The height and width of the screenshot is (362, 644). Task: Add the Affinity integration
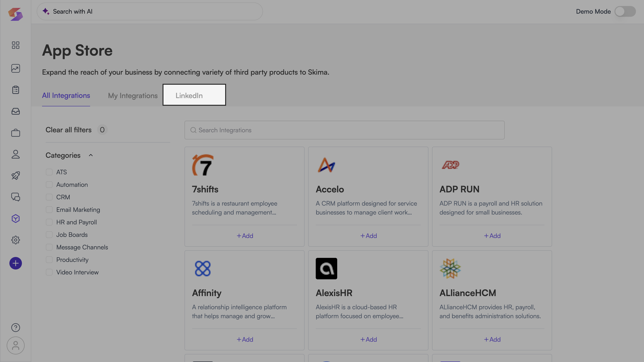(245, 339)
